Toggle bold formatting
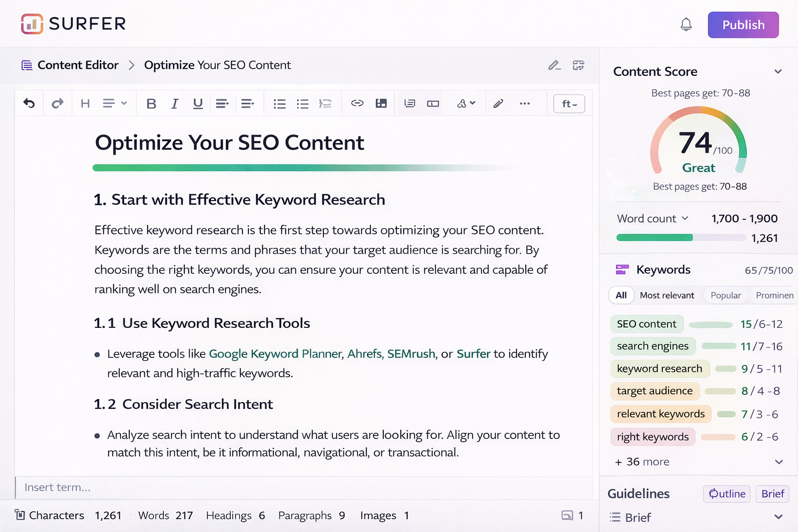Screen dimensions: 798x532 coord(151,103)
